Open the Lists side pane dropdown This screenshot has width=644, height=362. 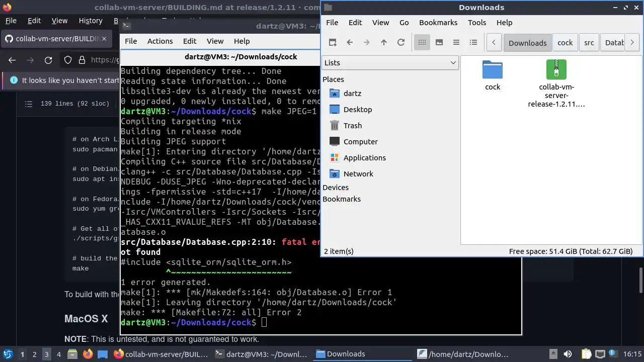tap(390, 63)
